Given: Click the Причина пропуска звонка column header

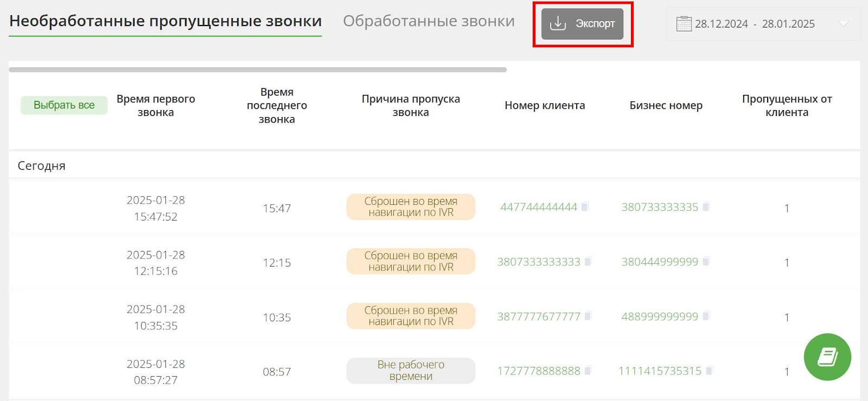Looking at the screenshot, I should coord(411,106).
